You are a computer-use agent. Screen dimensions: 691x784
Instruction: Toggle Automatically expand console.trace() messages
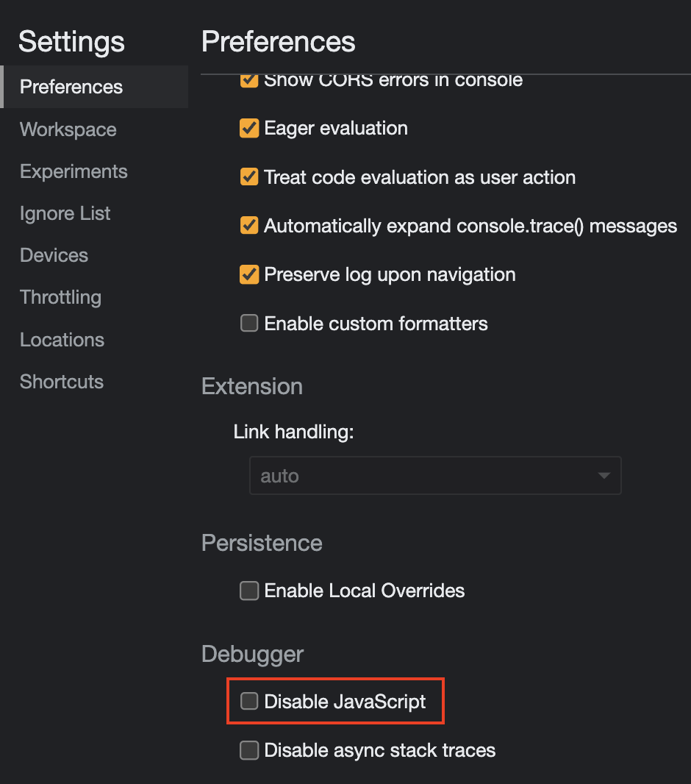coord(248,226)
